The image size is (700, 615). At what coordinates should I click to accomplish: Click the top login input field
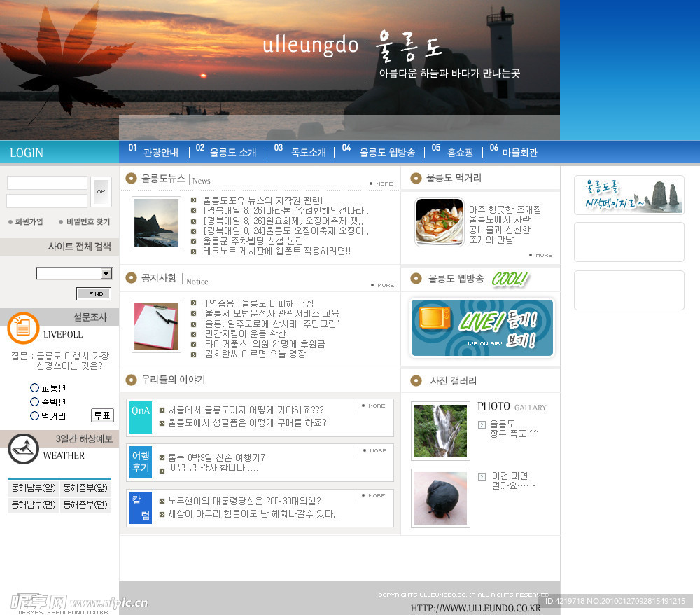(47, 183)
